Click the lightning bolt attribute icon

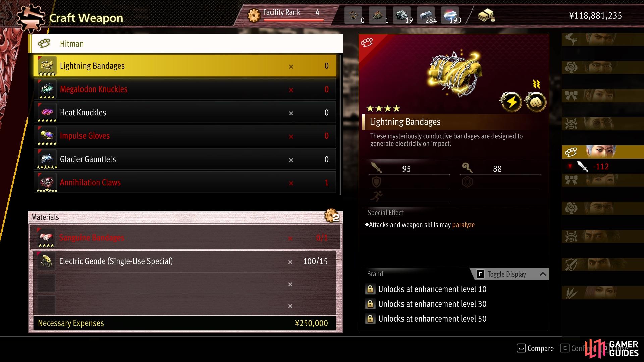[511, 102]
